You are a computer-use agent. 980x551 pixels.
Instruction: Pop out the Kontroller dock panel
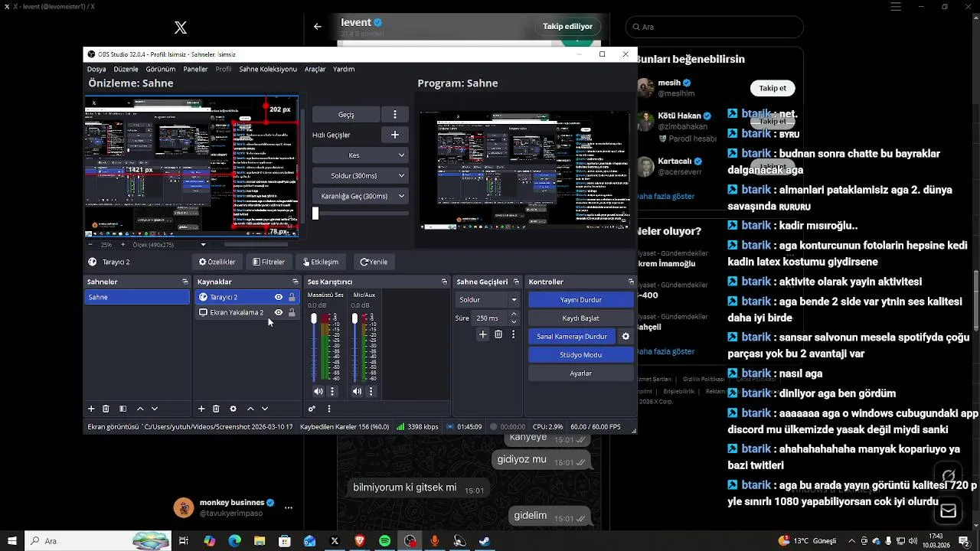click(x=631, y=282)
